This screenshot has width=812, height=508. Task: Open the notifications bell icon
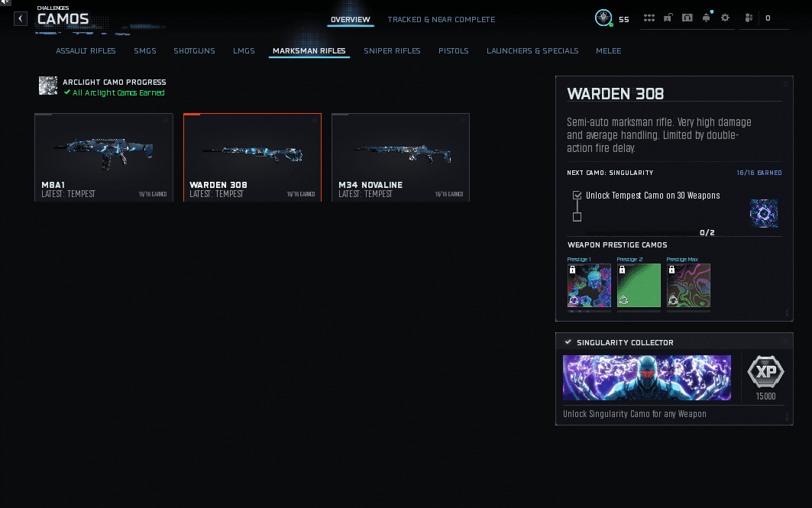707,18
